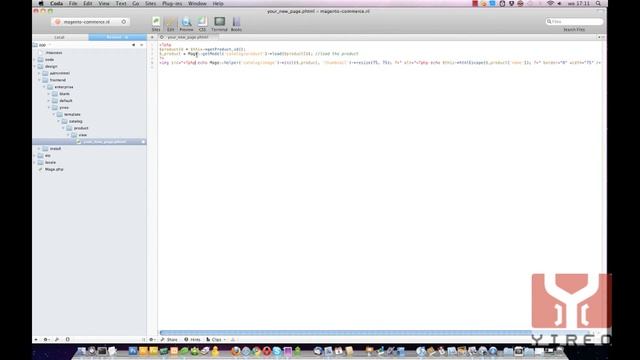The image size is (640, 360).
Task: Open Photoshop in the Dock
Action: coord(133,351)
